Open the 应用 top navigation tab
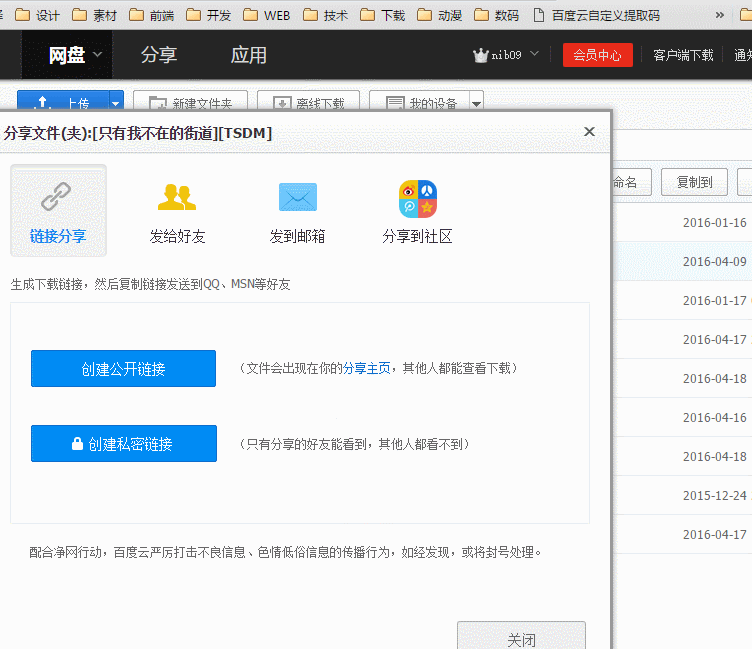The width and height of the screenshot is (752, 649). tap(248, 55)
